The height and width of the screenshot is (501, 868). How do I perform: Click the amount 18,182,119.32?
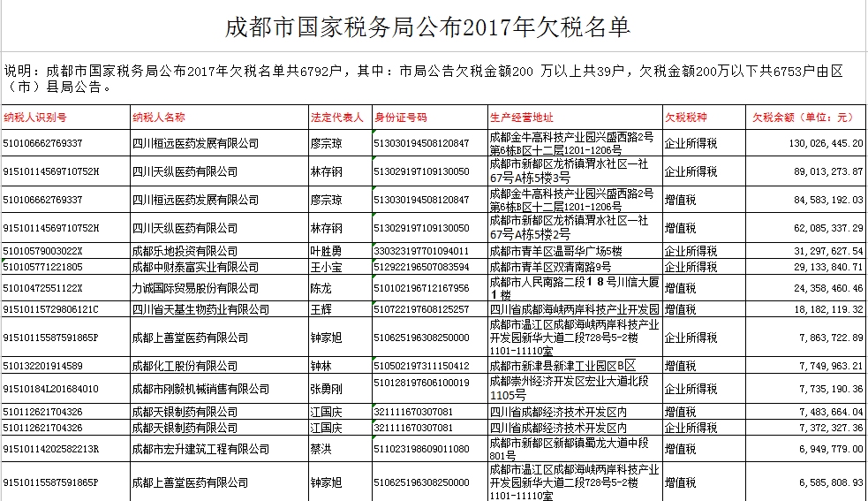[828, 309]
